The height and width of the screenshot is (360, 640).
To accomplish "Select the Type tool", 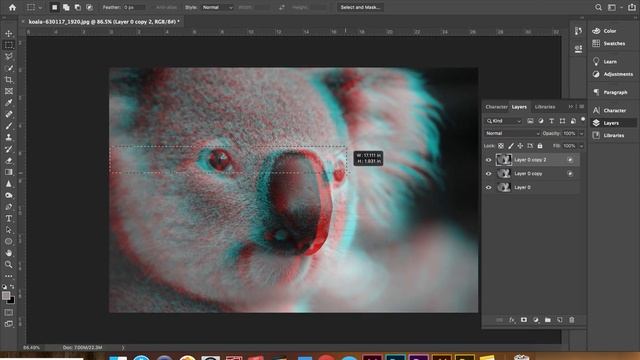I will tap(9, 218).
